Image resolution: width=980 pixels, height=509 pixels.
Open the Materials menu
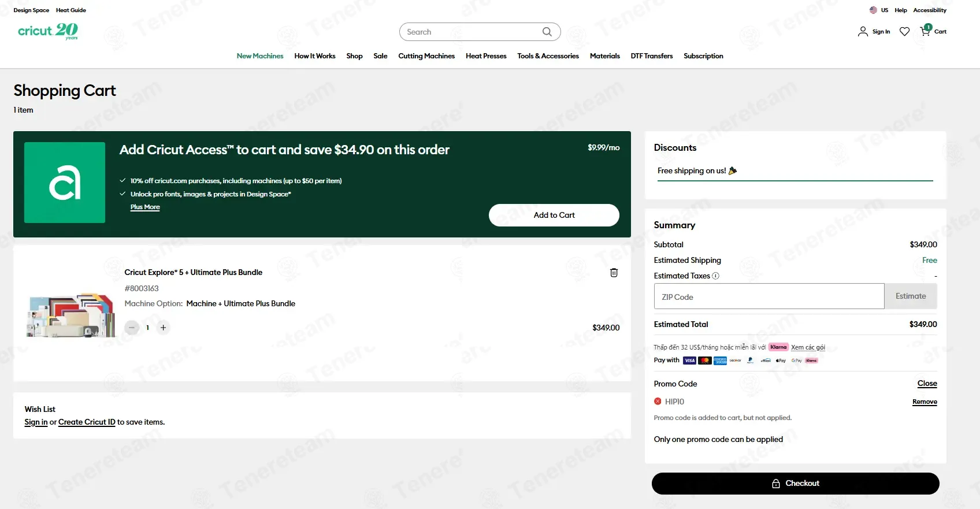(x=604, y=56)
